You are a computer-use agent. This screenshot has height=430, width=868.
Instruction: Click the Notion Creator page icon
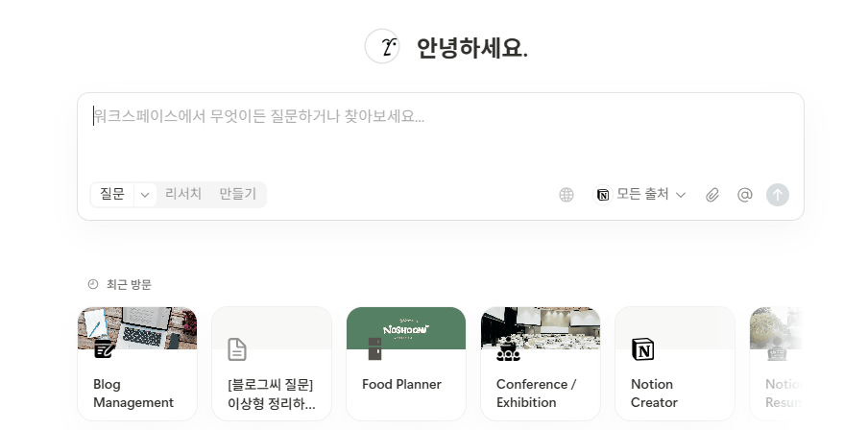[x=642, y=349]
